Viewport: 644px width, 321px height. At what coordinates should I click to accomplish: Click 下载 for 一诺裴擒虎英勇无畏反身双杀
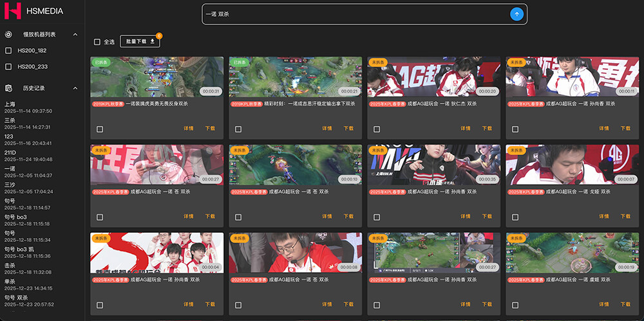click(x=210, y=129)
